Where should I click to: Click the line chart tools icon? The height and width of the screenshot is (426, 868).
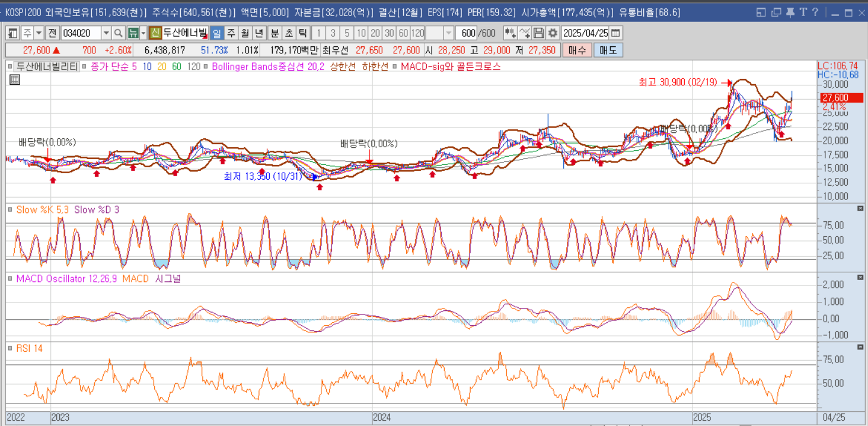tap(525, 33)
